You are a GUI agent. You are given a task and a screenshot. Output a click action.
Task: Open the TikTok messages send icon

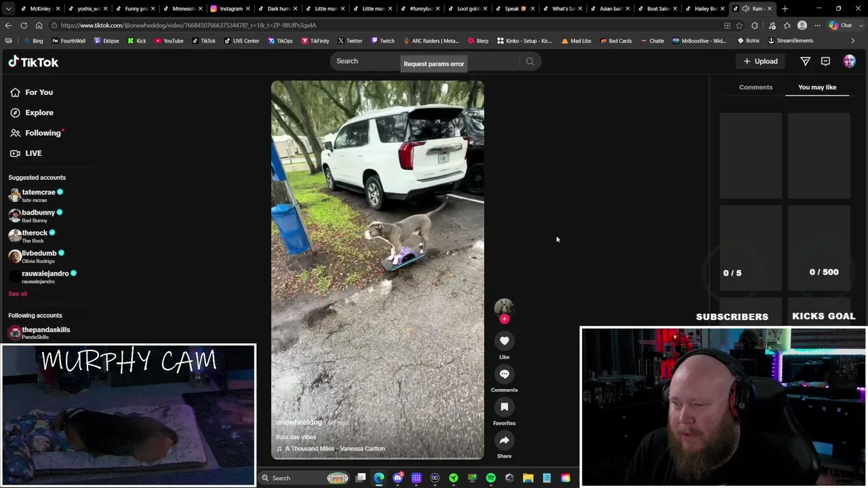[x=805, y=62]
